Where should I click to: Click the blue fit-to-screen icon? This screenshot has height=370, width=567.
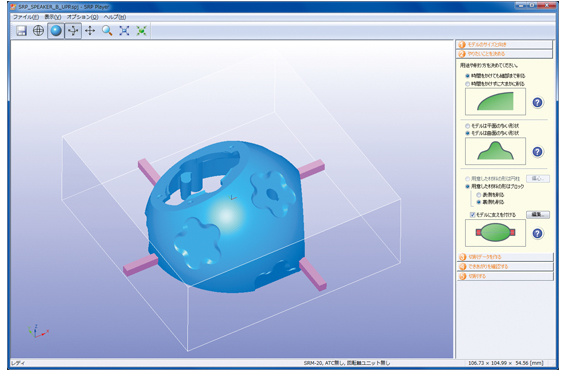124,31
